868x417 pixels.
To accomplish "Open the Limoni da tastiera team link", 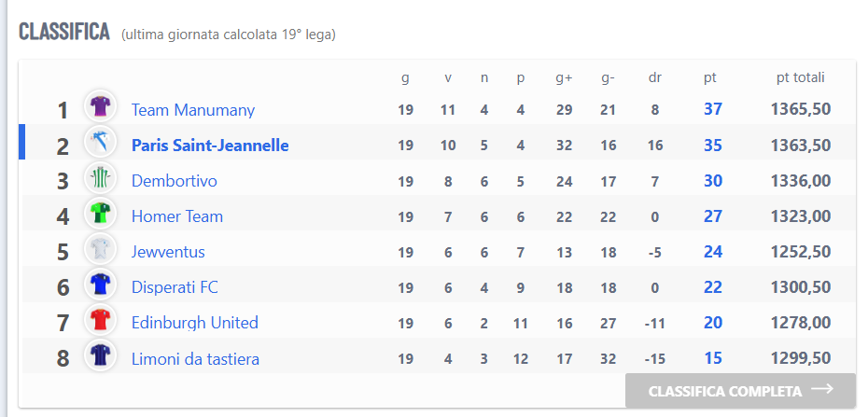I will tap(195, 359).
